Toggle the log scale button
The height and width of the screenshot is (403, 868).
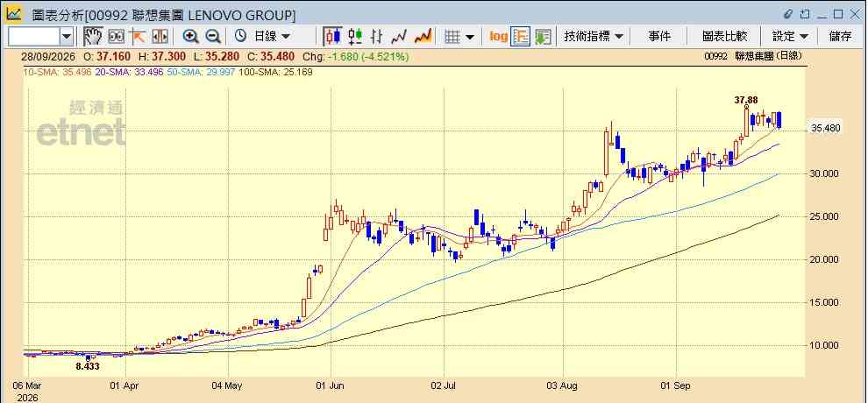(498, 37)
